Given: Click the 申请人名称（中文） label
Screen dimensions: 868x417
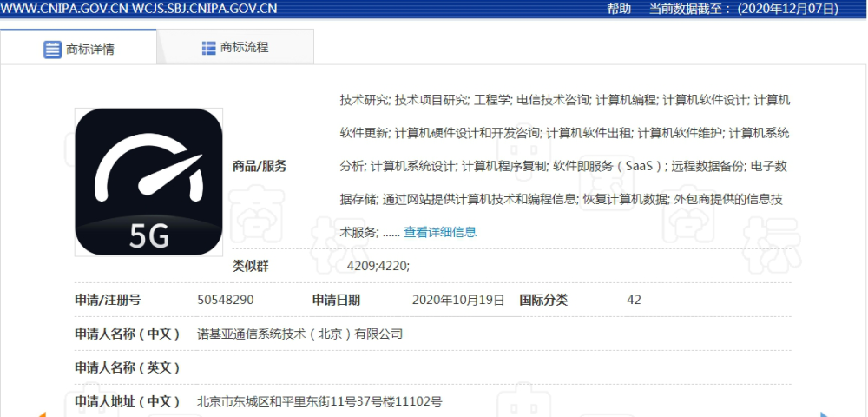Looking at the screenshot, I should click(x=128, y=334).
